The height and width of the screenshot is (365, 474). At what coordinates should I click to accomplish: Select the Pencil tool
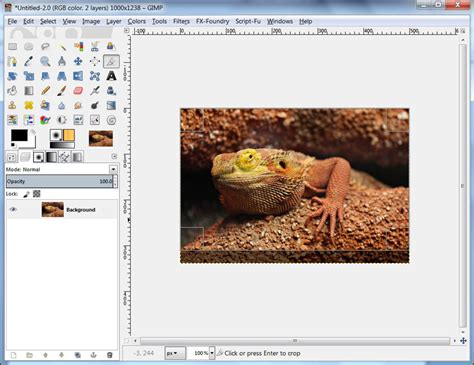45,91
